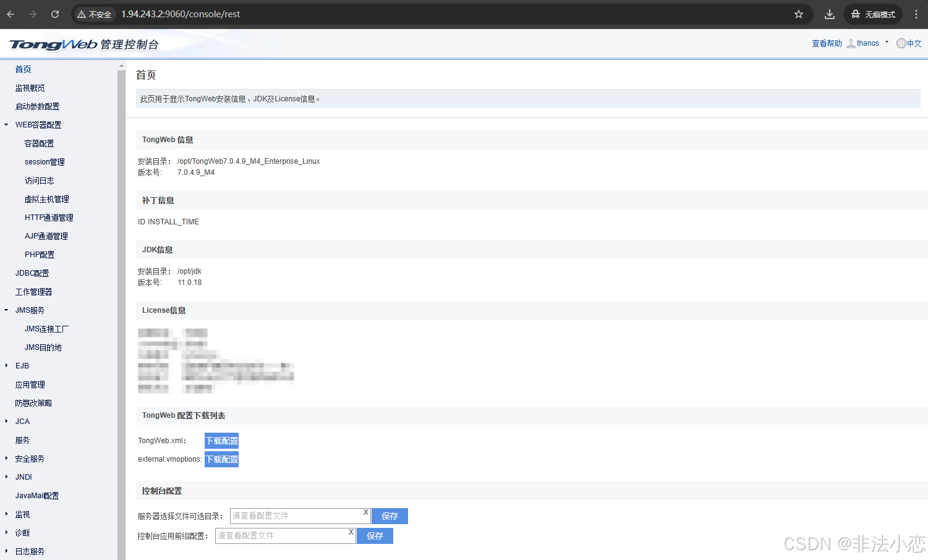Screen dimensions: 928x560
Task: Select 虚拟主机管理 in sidebar
Action: (47, 199)
